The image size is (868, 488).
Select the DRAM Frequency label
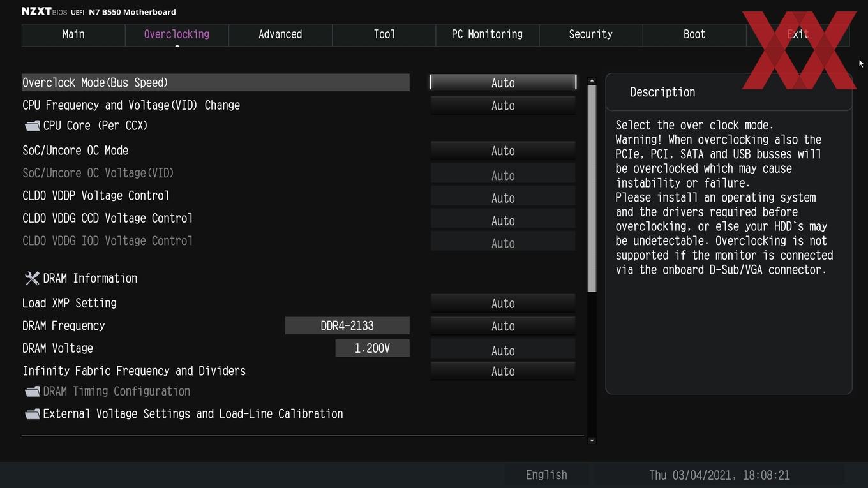63,326
